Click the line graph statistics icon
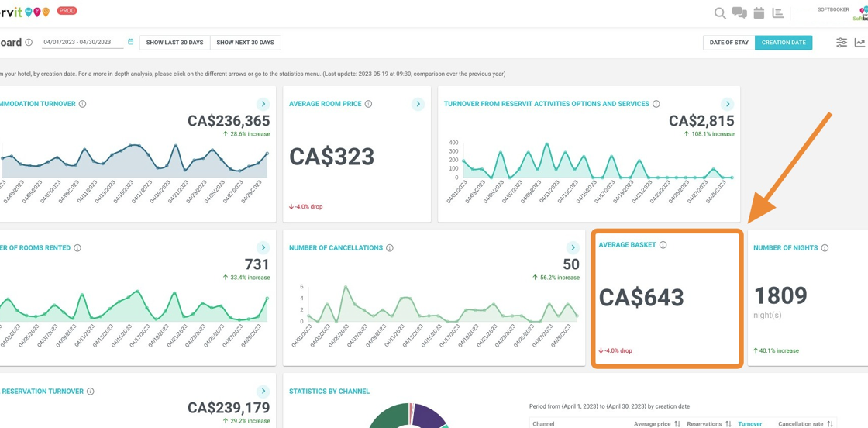Image resolution: width=868 pixels, height=428 pixels. [859, 43]
